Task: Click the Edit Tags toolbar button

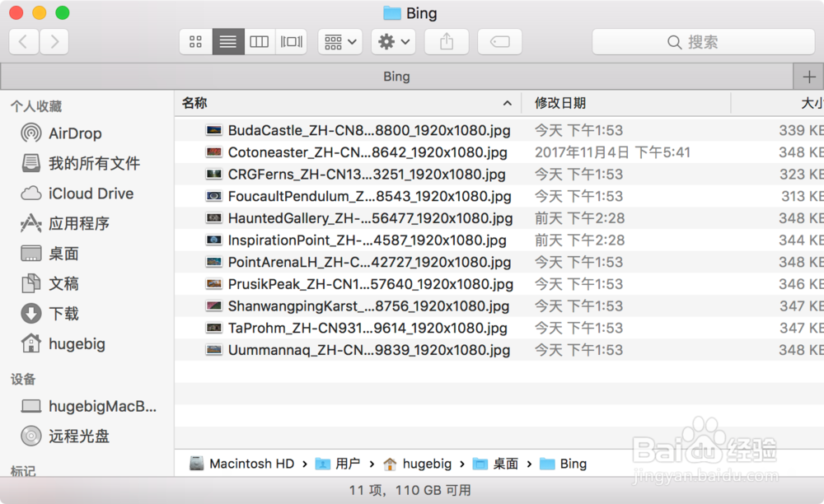Action: (x=500, y=41)
